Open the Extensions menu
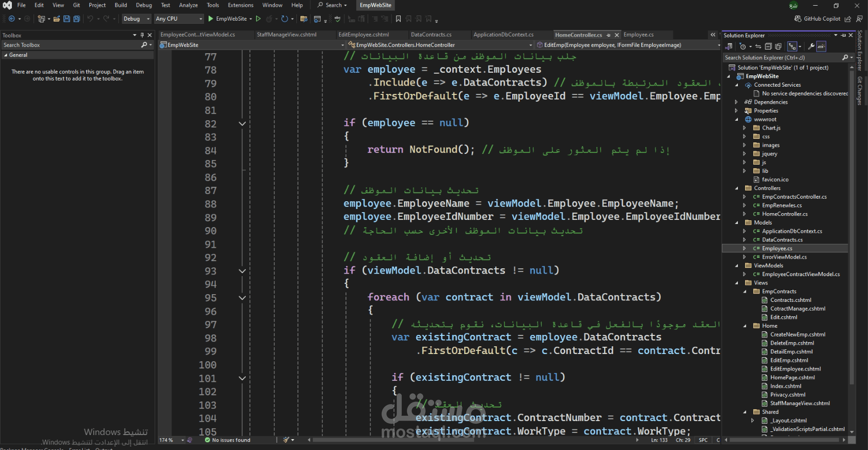 tap(241, 5)
